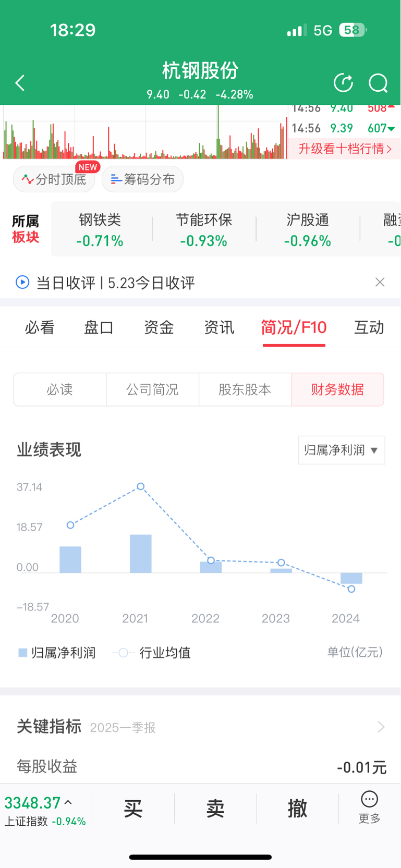Open the 归属净利润 dropdown
This screenshot has width=401, height=868.
point(342,450)
